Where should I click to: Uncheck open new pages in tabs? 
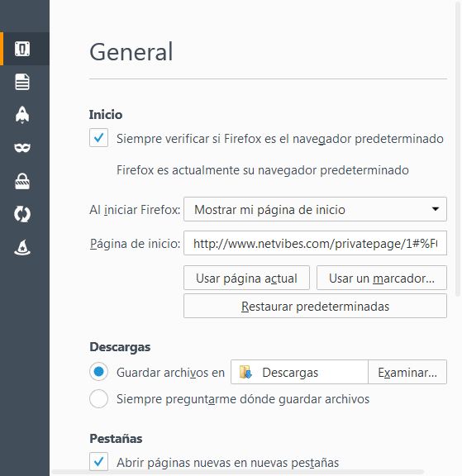pos(98,461)
